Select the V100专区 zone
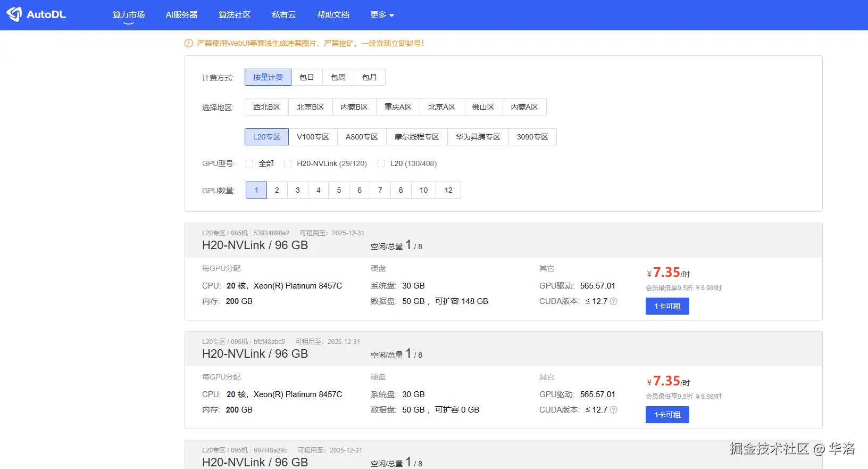This screenshot has width=868, height=469. click(313, 137)
